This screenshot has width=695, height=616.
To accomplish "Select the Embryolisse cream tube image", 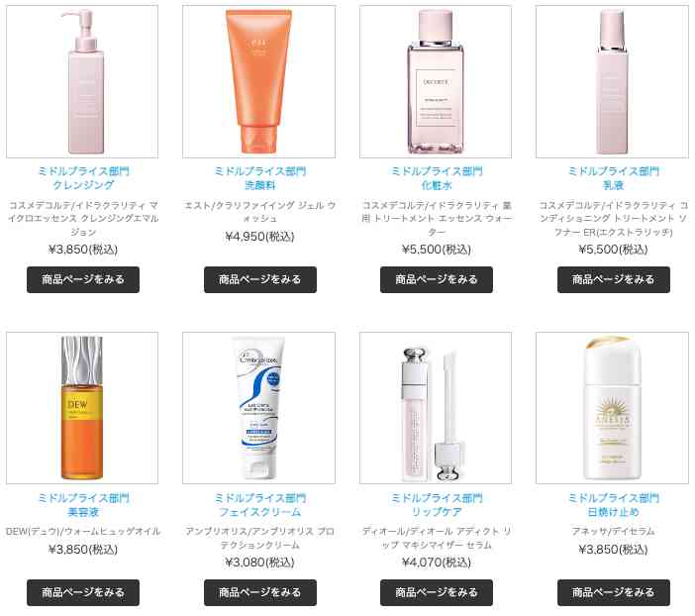I will [258, 408].
